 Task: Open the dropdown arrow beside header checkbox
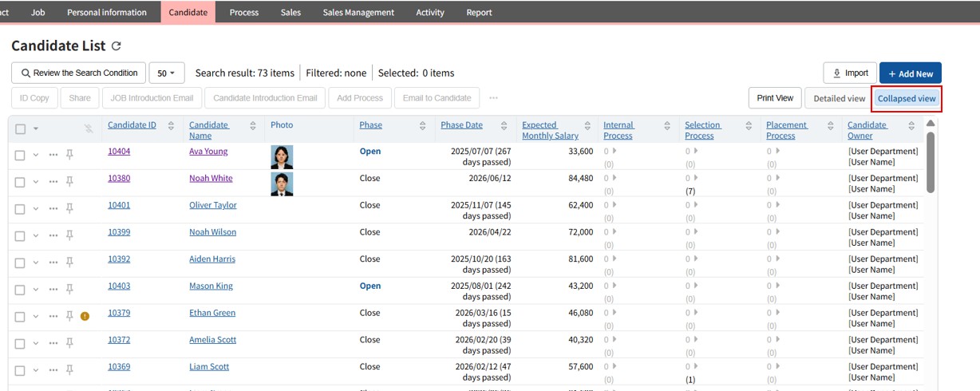pos(36,129)
